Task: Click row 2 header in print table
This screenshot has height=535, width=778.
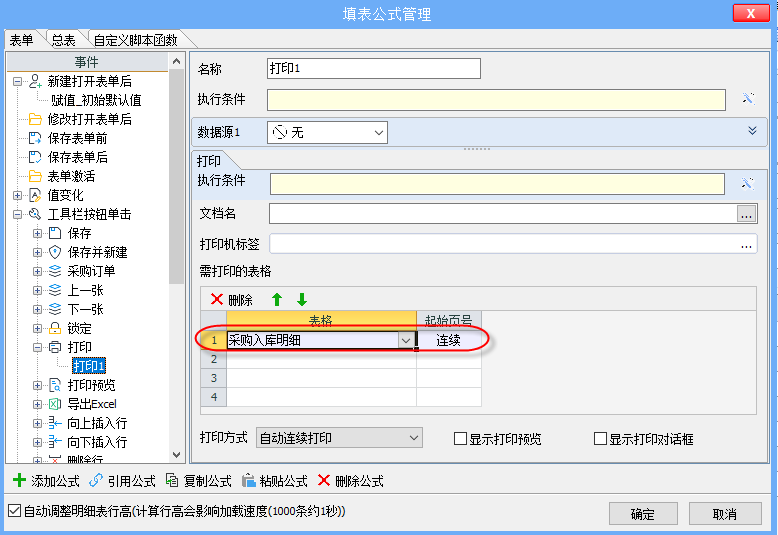Action: tap(214, 359)
